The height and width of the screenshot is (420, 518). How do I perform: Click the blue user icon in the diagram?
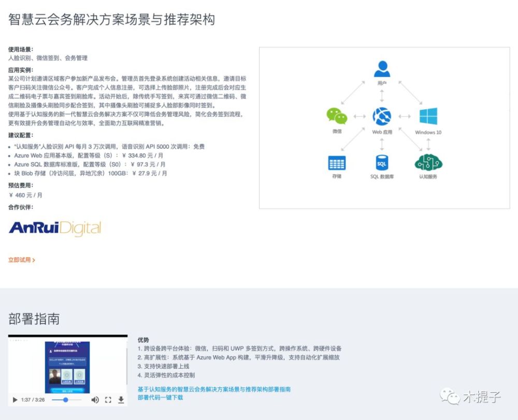pos(382,69)
